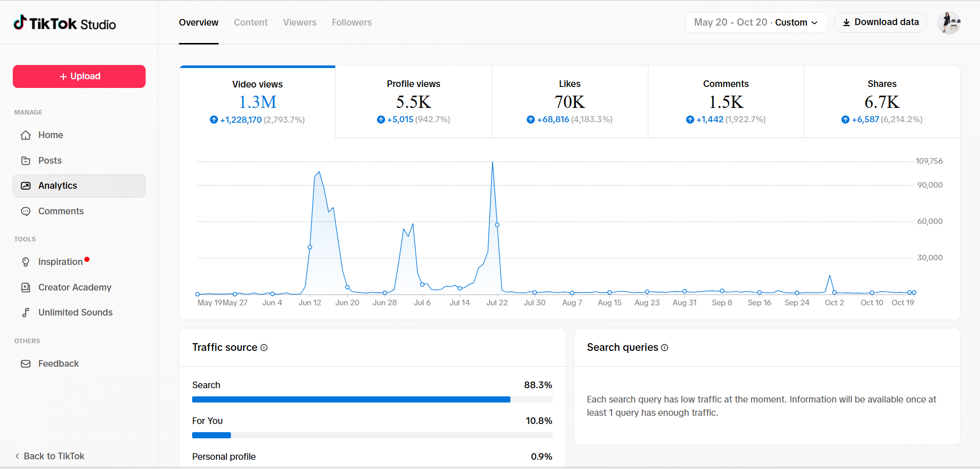The height and width of the screenshot is (469, 980).
Task: Click the Search queries info icon
Action: [665, 348]
